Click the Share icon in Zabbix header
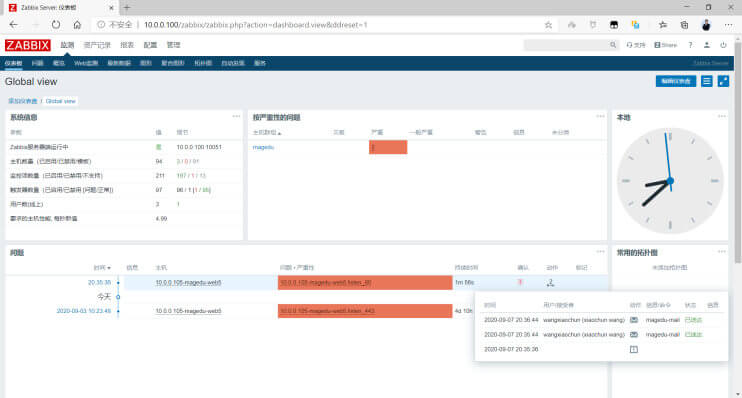The image size is (742, 398). [665, 45]
